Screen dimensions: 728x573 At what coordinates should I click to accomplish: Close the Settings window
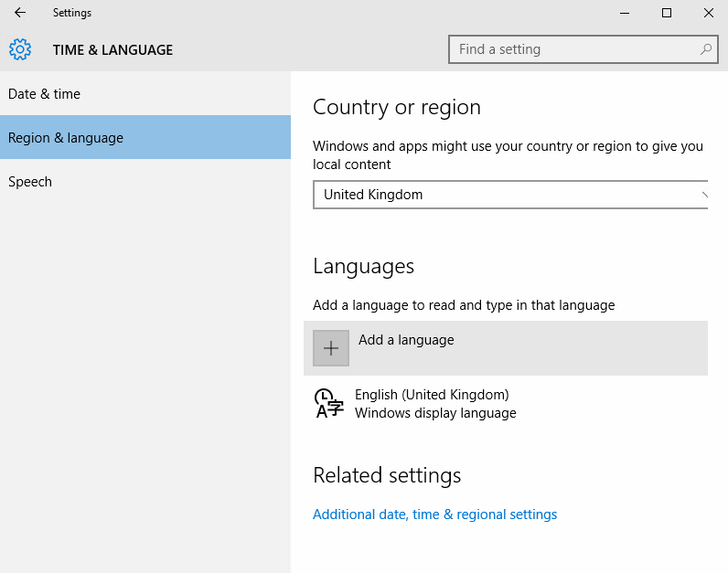coord(709,13)
